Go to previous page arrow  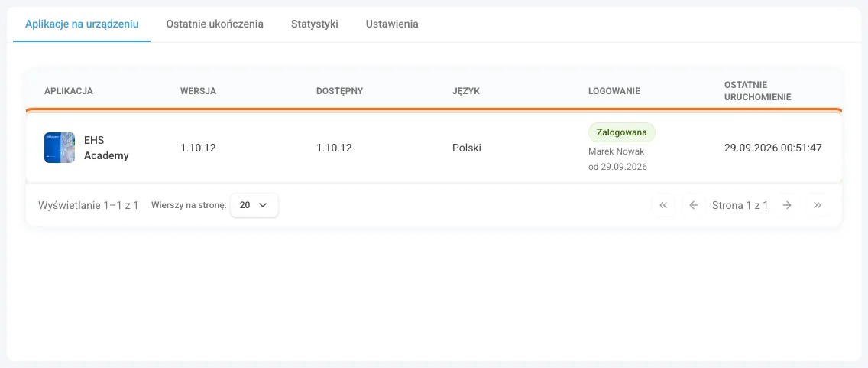pos(693,205)
